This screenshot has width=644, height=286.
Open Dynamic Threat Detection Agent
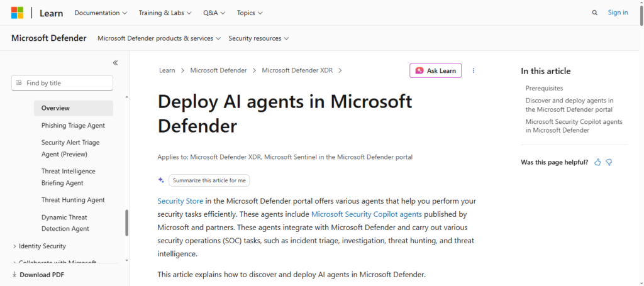[x=65, y=223]
